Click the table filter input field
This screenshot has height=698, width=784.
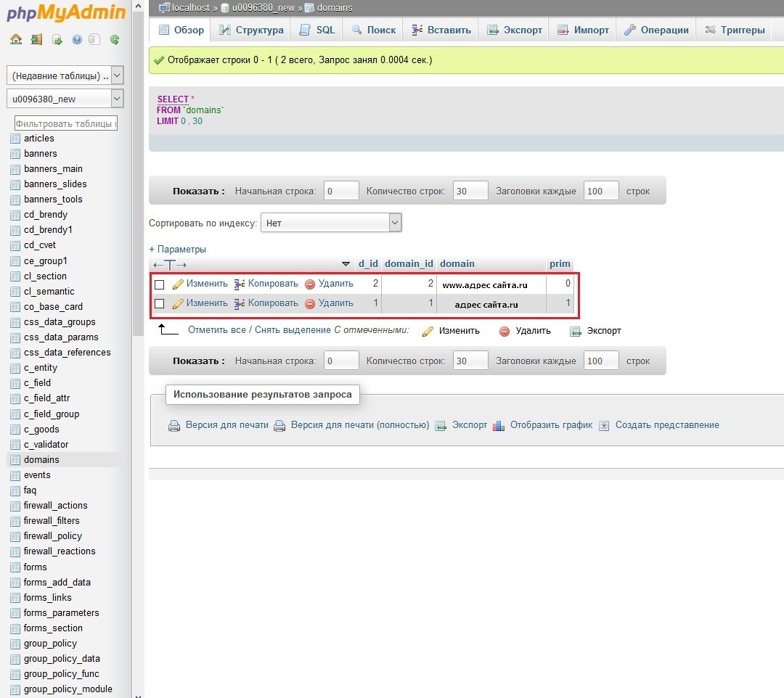pyautogui.click(x=66, y=124)
